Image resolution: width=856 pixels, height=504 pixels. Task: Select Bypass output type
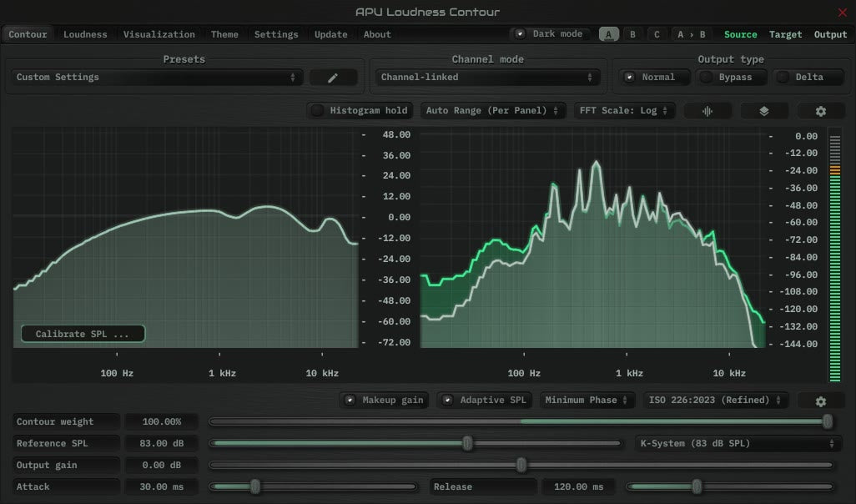click(x=731, y=77)
